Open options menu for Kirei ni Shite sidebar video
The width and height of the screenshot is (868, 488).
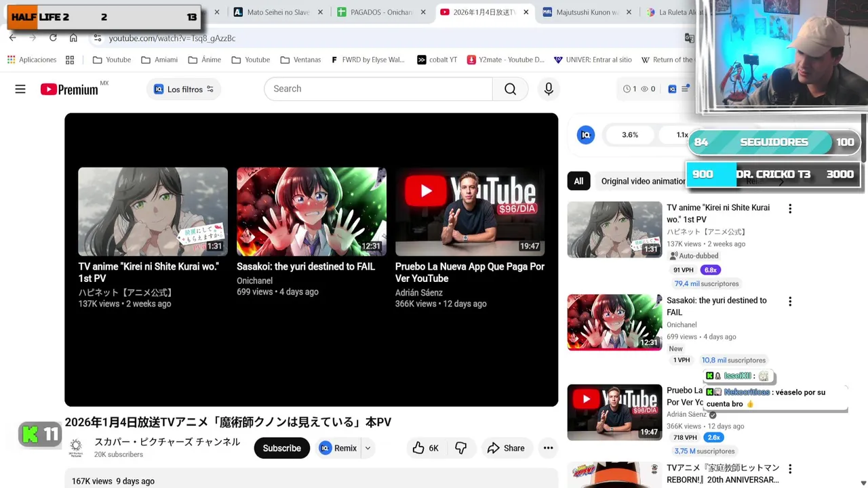790,209
